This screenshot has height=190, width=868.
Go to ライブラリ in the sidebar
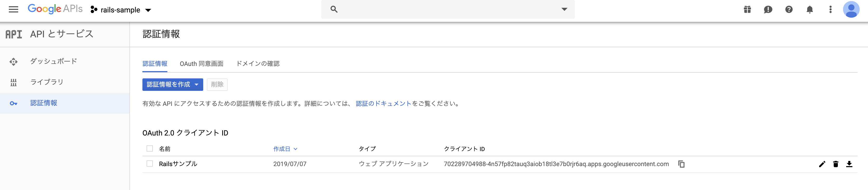(47, 82)
